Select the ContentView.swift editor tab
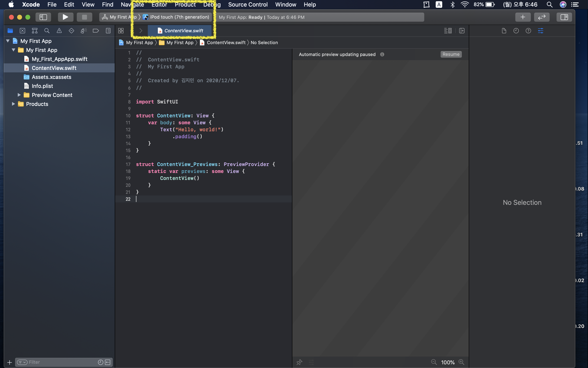The height and width of the screenshot is (368, 588). [180, 31]
